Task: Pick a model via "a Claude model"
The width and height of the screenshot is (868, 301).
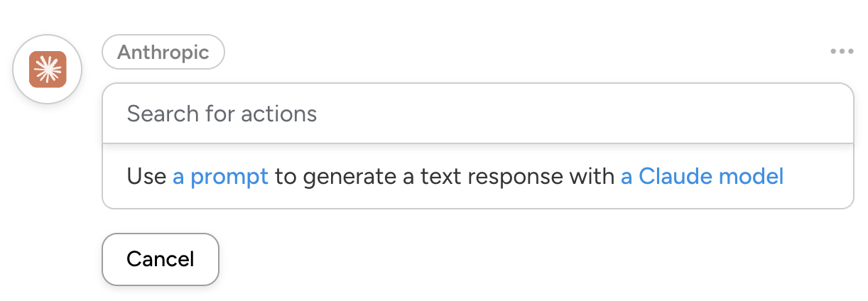Action: (x=702, y=176)
